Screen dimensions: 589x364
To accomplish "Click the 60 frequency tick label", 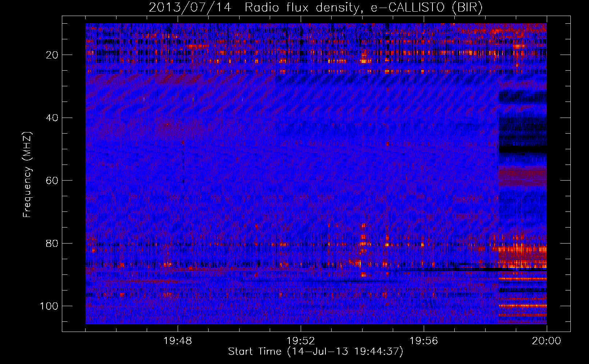I will 52,181.
